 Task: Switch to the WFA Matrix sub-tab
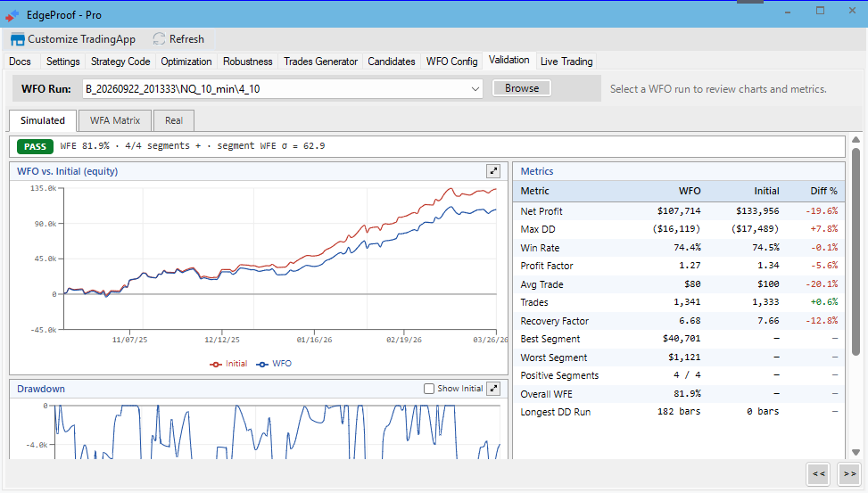coord(115,120)
